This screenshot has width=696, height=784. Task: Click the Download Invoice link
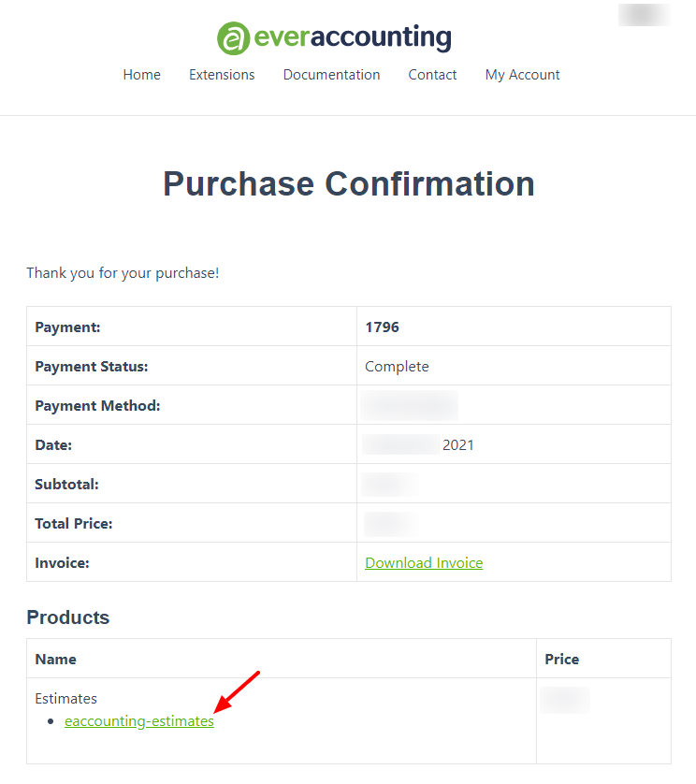pos(424,563)
